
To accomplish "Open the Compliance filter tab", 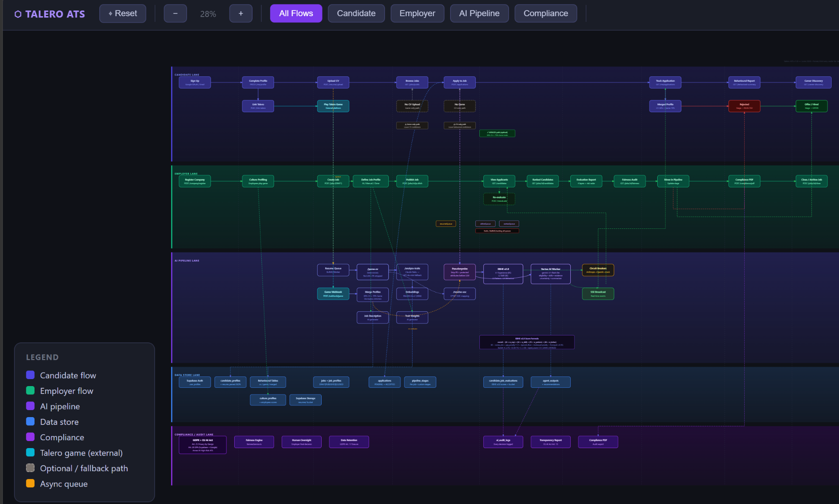I will coord(546,14).
